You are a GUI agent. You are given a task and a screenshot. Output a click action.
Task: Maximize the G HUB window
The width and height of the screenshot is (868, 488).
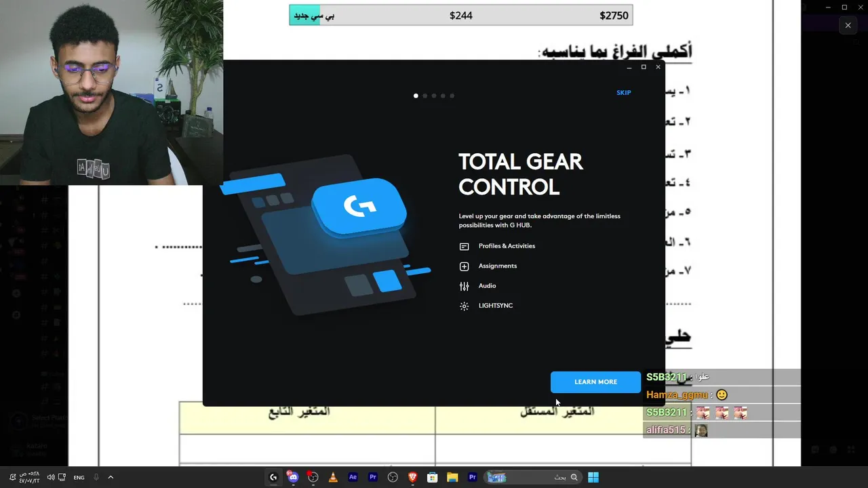644,67
